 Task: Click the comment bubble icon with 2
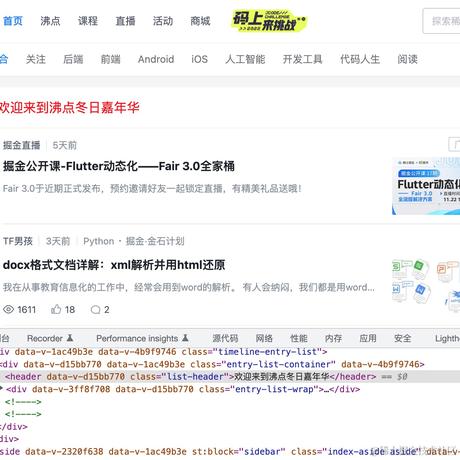pos(95,310)
